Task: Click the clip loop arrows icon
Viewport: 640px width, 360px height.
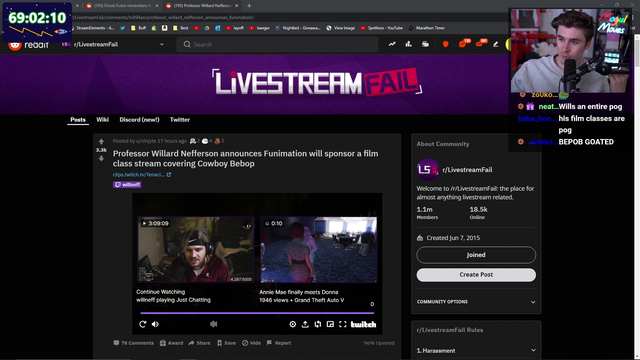Action: 318,324
